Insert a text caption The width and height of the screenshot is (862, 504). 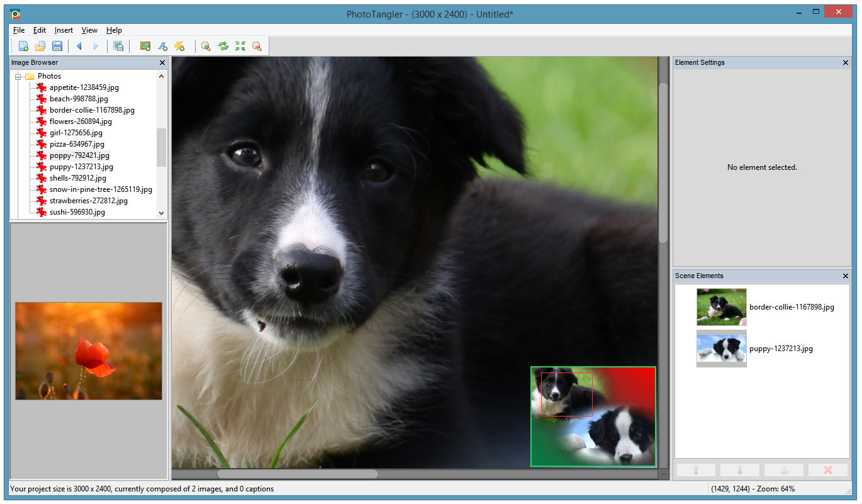pos(162,45)
